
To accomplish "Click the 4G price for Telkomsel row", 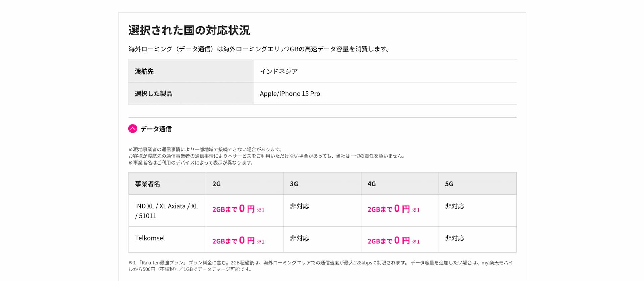I will click(x=393, y=241).
